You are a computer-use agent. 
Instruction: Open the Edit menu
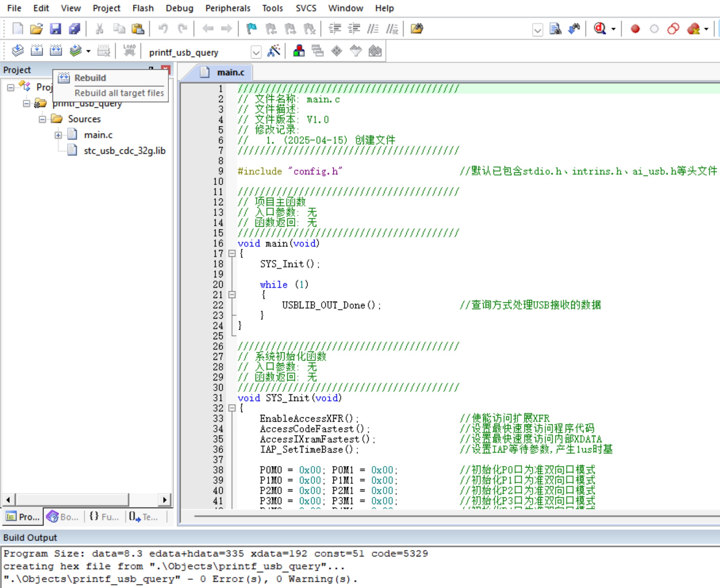coord(41,8)
